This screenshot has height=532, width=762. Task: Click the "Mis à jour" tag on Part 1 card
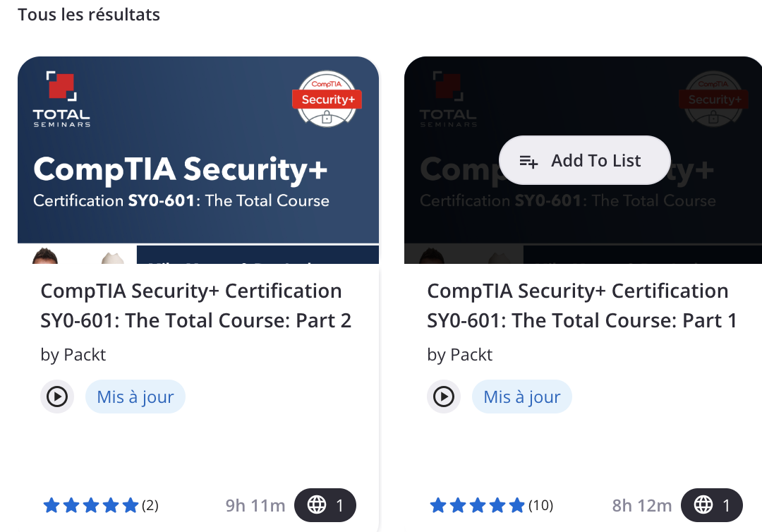tap(522, 397)
